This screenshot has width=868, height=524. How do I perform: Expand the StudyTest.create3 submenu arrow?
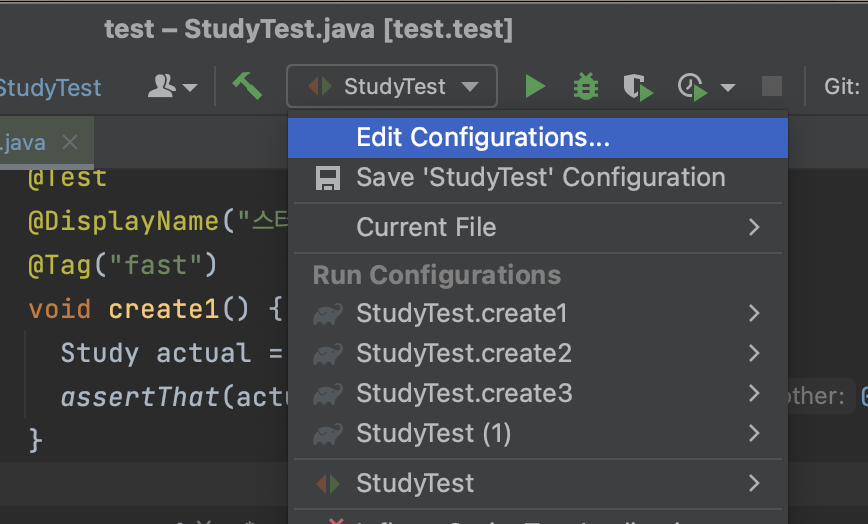(x=755, y=393)
